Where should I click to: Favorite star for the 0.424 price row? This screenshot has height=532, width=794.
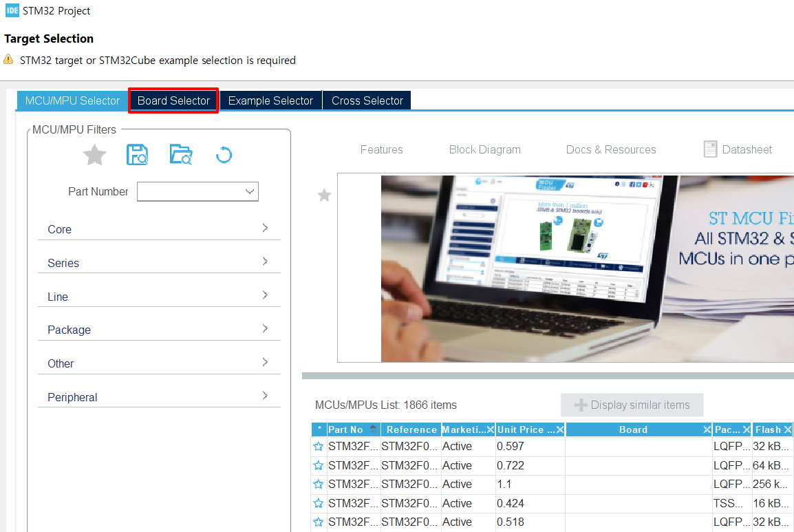tap(318, 503)
